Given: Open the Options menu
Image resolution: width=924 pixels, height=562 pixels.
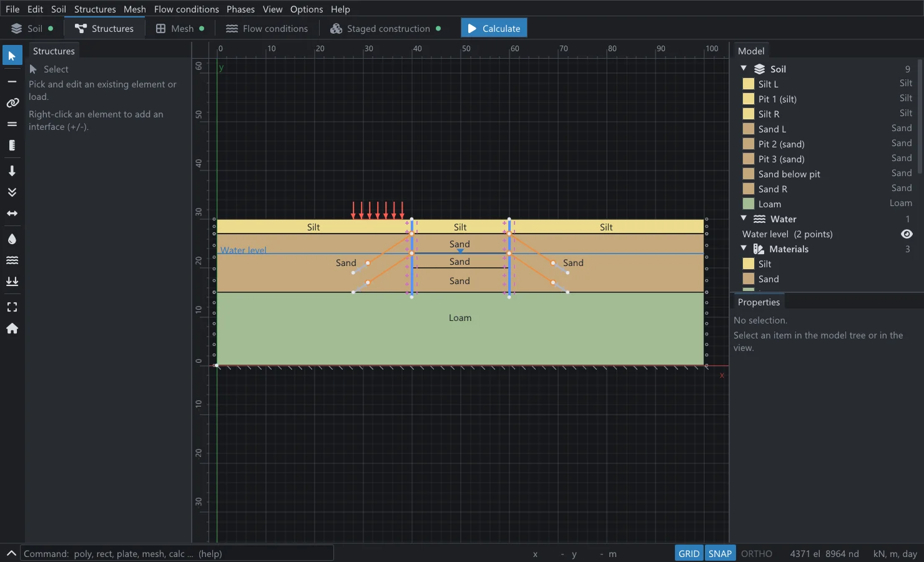Looking at the screenshot, I should pyautogui.click(x=306, y=9).
